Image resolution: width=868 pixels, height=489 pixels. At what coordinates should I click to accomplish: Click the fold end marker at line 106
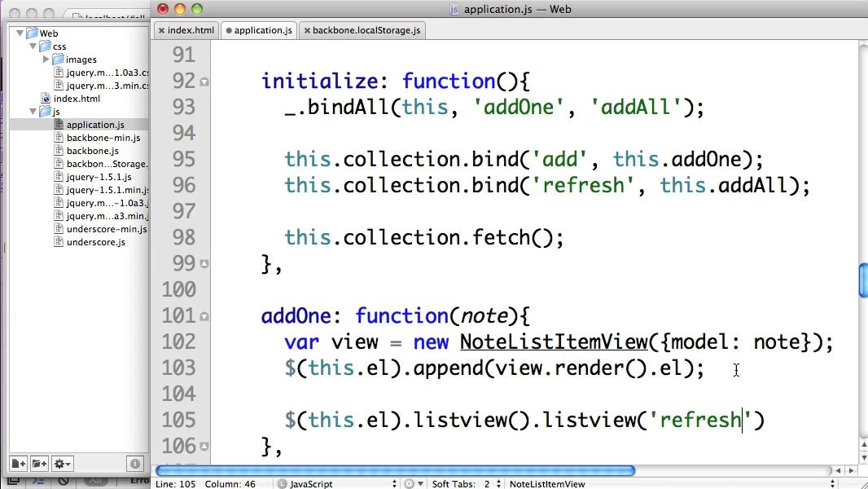point(204,447)
